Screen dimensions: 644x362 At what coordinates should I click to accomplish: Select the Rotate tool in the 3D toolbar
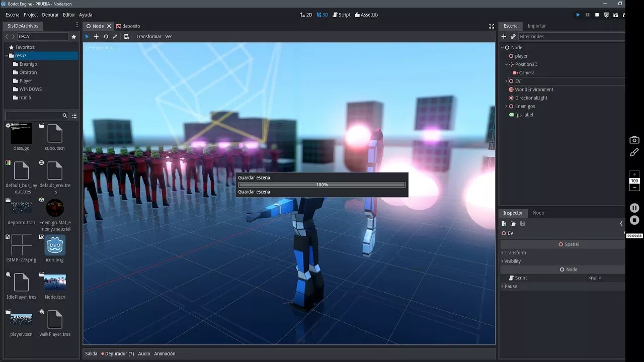click(105, 36)
